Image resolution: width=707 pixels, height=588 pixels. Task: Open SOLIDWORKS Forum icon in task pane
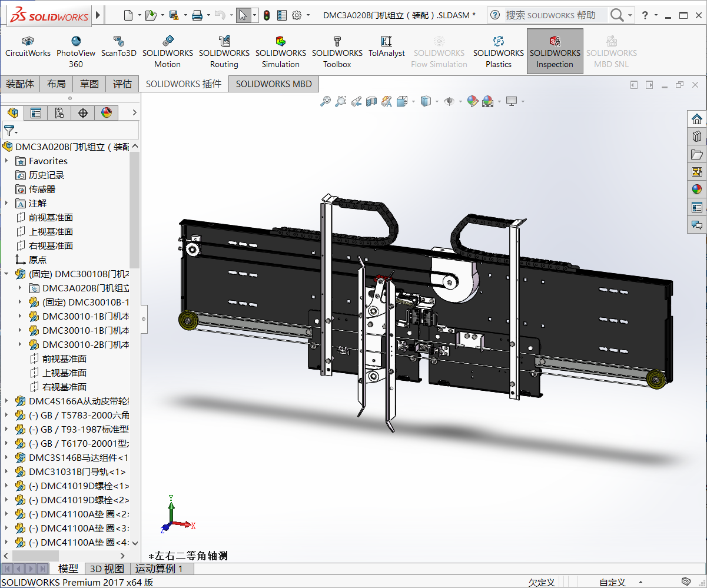coord(697,224)
